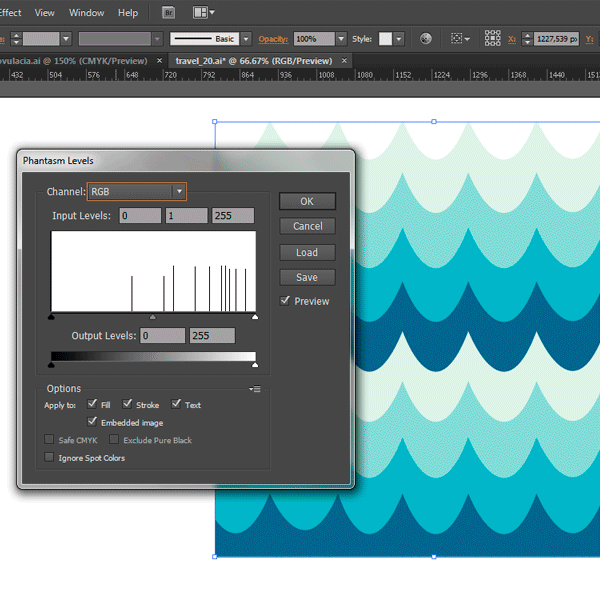This screenshot has width=600, height=600.
Task: Click the output white level slider
Action: click(x=255, y=365)
